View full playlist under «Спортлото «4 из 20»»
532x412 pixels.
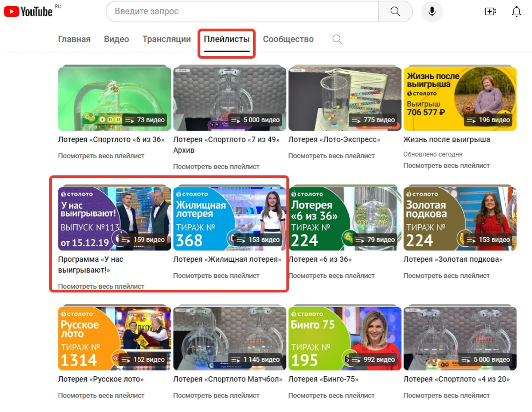(446, 396)
